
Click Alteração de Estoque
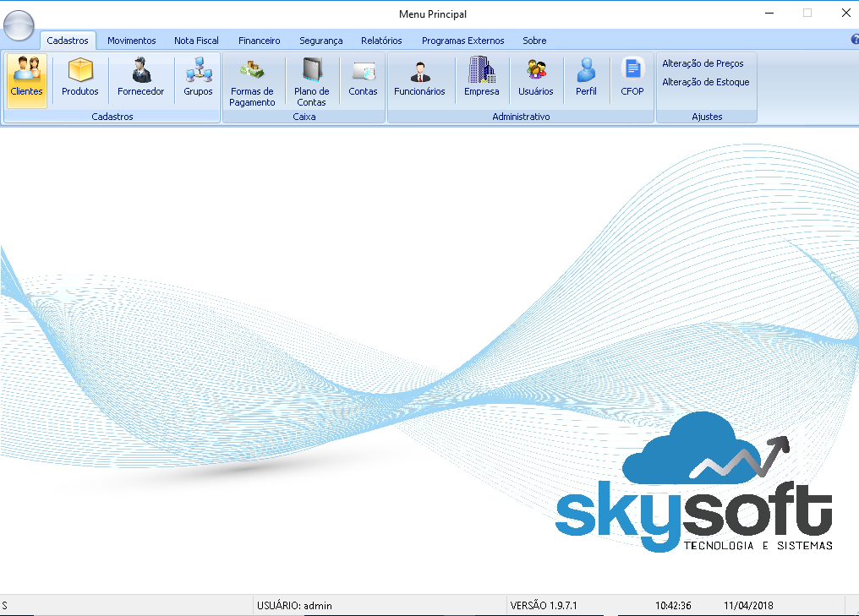coord(706,82)
